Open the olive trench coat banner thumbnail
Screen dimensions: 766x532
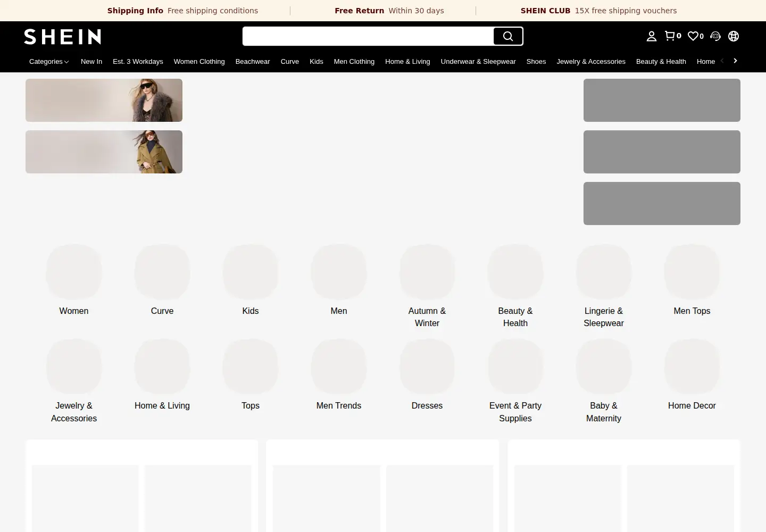pos(104,152)
